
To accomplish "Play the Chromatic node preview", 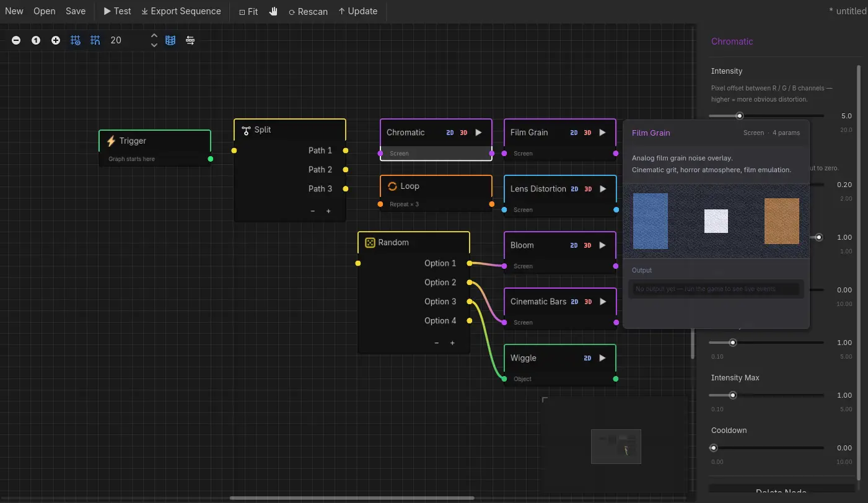I will tap(478, 133).
